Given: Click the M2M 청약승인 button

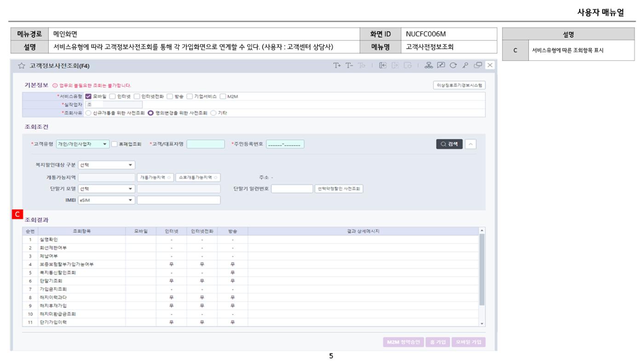Looking at the screenshot, I should coord(403,343).
